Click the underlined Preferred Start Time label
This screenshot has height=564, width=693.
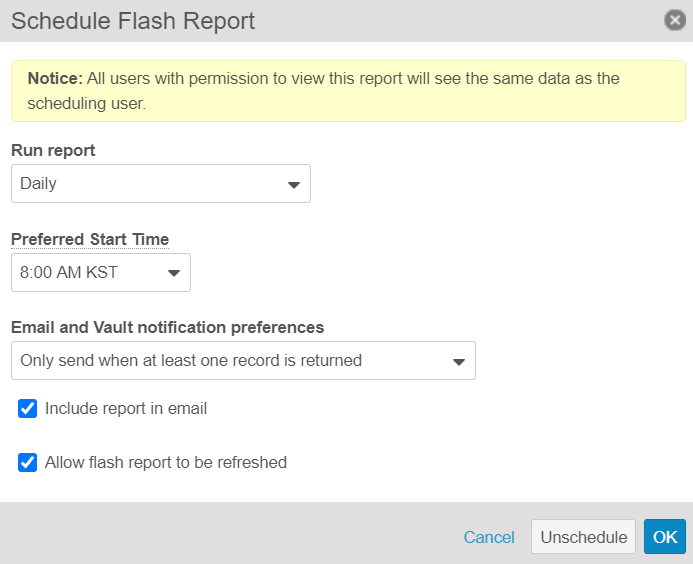pyautogui.click(x=90, y=239)
